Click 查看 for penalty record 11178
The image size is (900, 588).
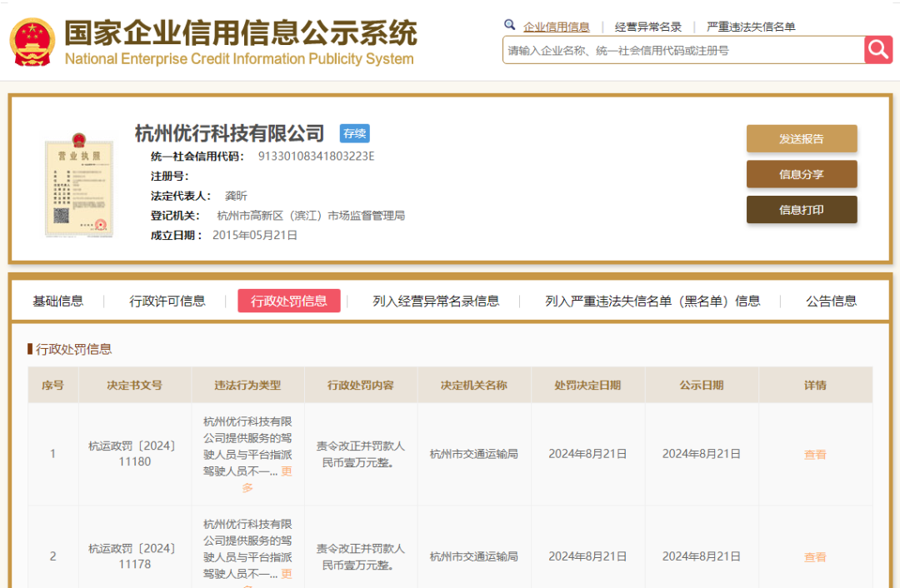[815, 557]
